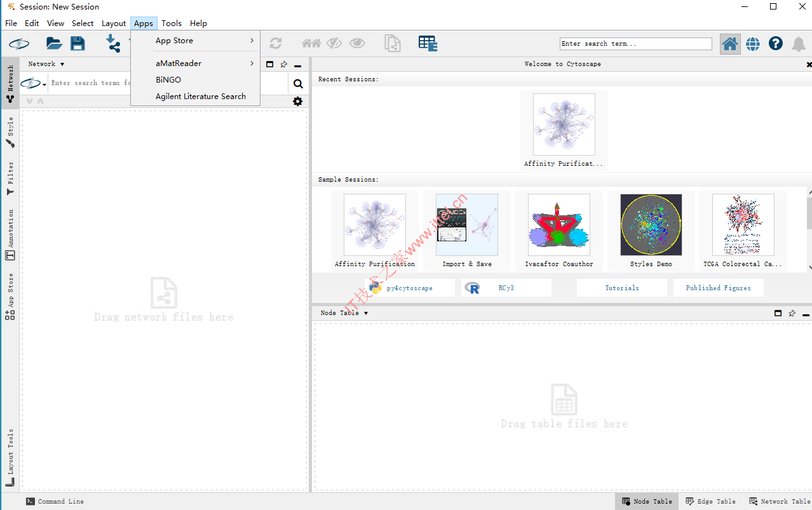The height and width of the screenshot is (510, 812).
Task: Open Ivacaftor Coauthor sample session
Action: (x=559, y=231)
